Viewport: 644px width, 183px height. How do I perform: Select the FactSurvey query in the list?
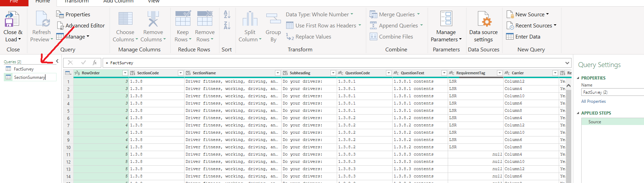click(x=24, y=69)
